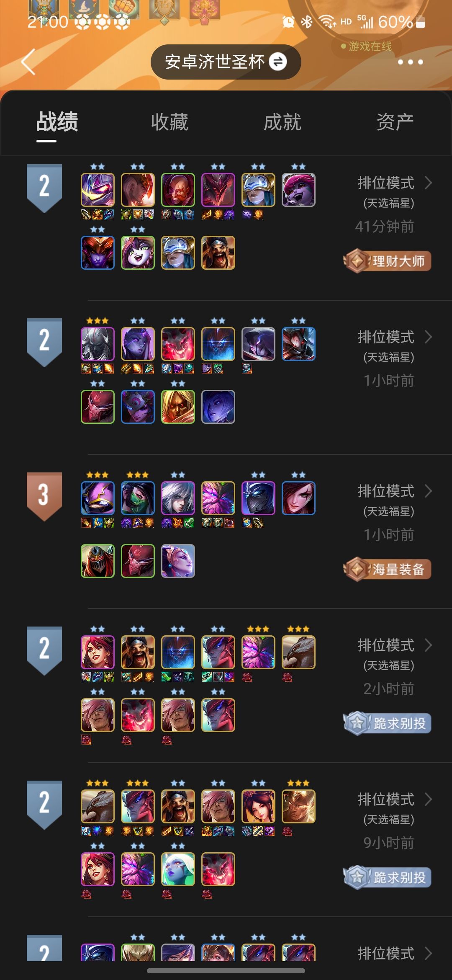
Task: Expand details chevron for third-place match
Action: click(x=428, y=491)
